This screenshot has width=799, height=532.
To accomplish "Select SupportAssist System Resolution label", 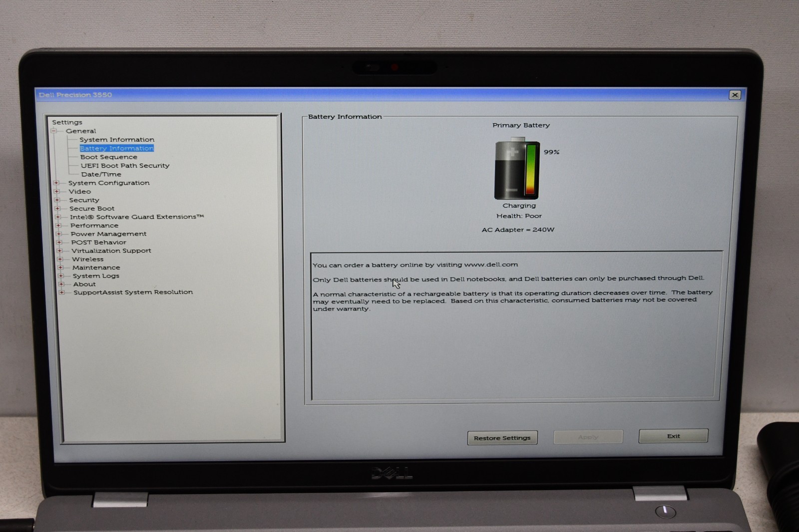I will click(133, 292).
